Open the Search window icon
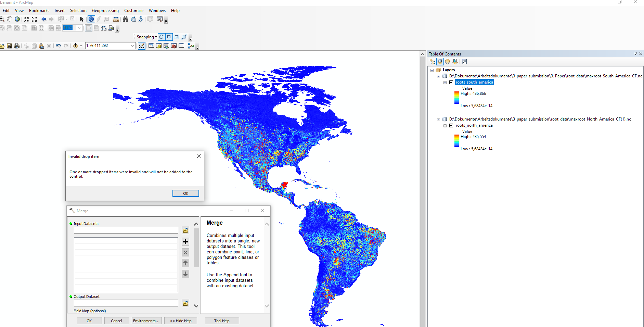 [166, 46]
